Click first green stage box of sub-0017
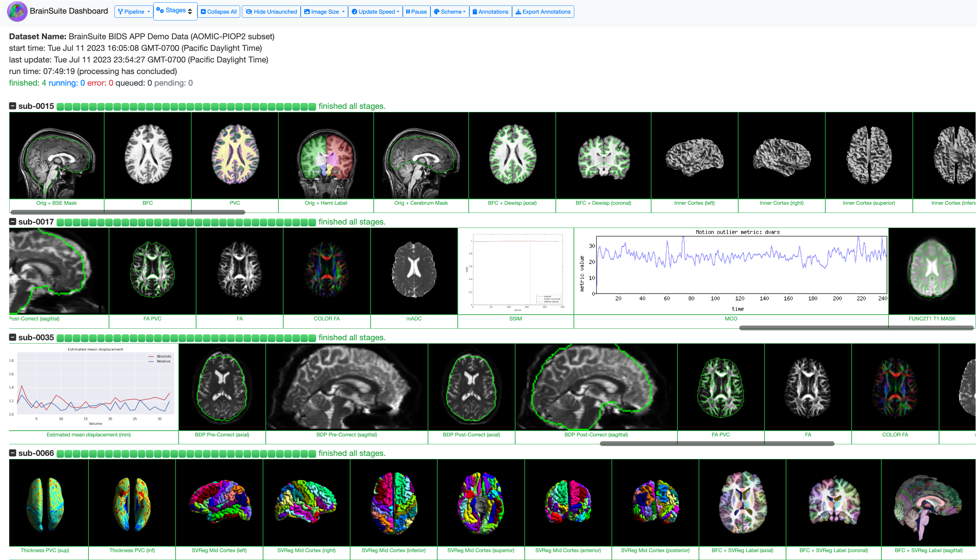The width and height of the screenshot is (977, 560). click(60, 222)
